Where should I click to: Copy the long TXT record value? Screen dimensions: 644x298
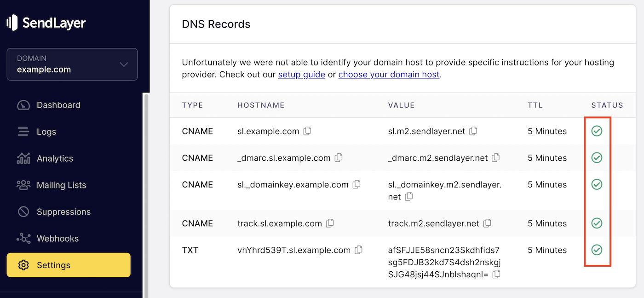click(x=496, y=275)
